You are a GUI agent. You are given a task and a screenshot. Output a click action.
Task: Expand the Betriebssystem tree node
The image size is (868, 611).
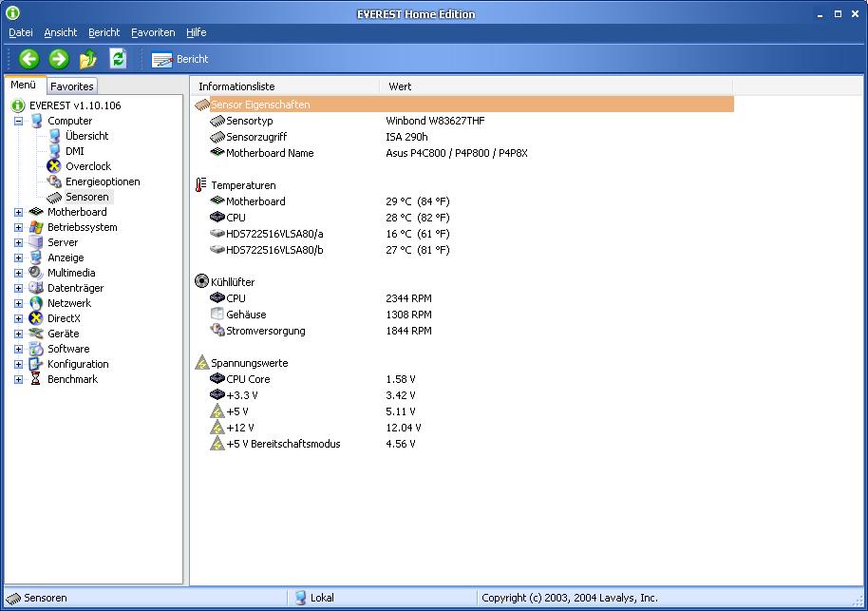pyautogui.click(x=18, y=228)
